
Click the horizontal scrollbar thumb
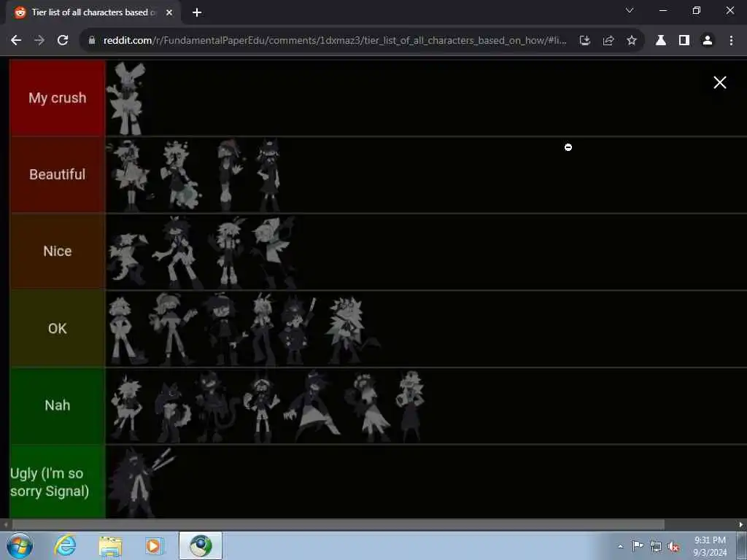point(338,524)
